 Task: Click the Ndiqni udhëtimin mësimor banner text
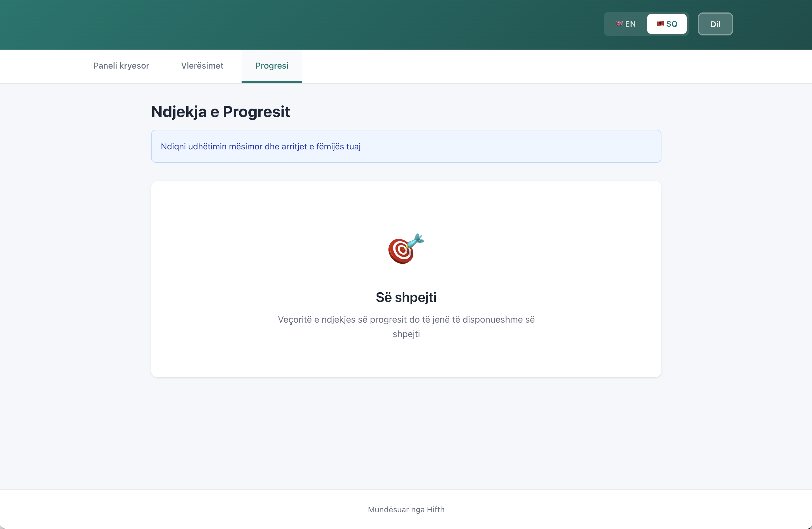point(261,146)
